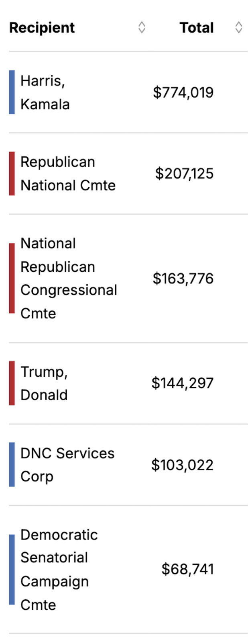
Task: Click the blue party bar beside Harris, Kamala
Action: point(12,92)
